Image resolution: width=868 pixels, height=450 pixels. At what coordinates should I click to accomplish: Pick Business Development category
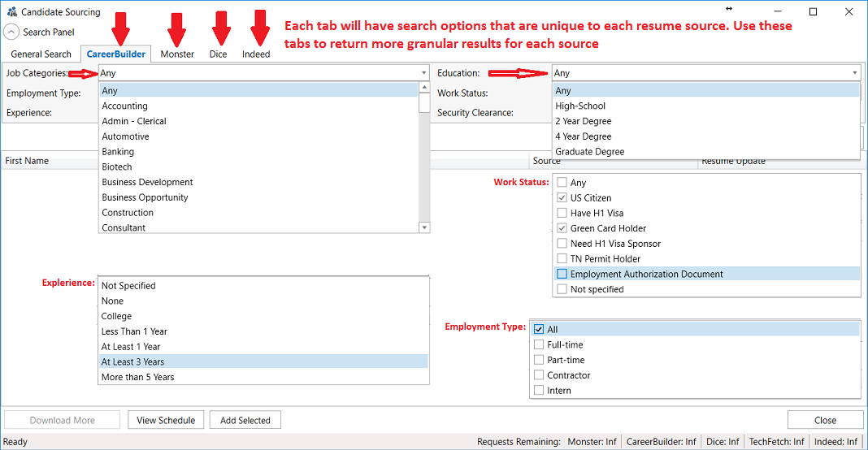[258, 182]
